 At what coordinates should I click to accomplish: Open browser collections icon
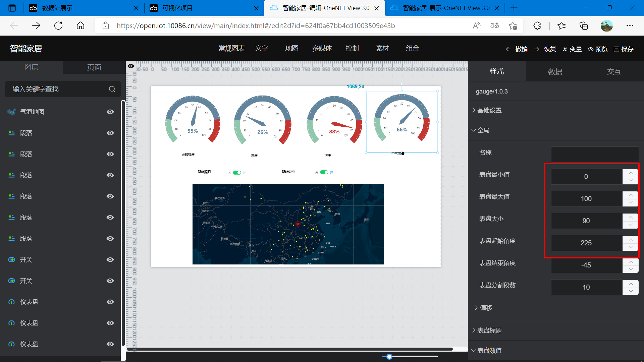(x=584, y=26)
